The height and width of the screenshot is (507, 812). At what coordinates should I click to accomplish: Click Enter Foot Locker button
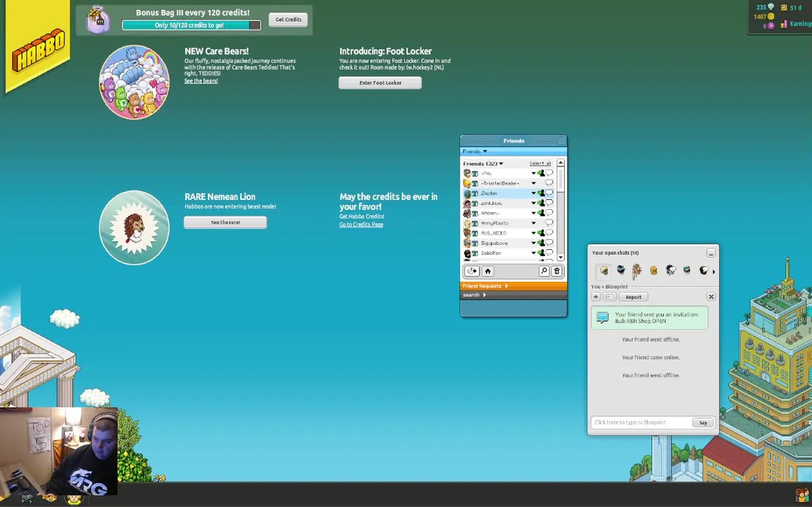[380, 83]
